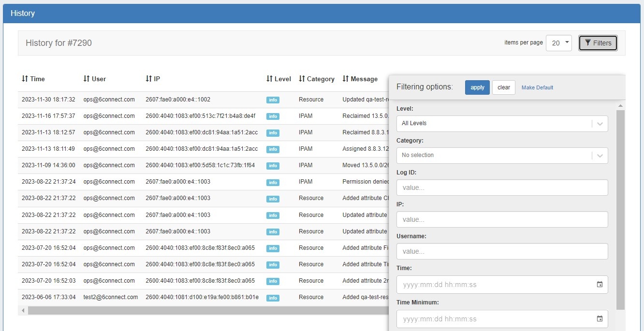Screen dimensions: 644x331
Task: Click the filter panel vertical scrollbar
Action: (x=620, y=208)
